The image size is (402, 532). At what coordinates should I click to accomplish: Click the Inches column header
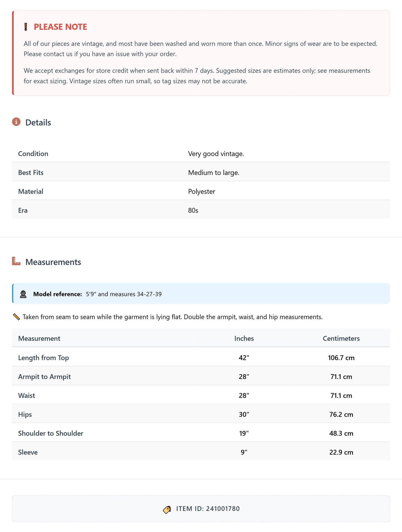(244, 338)
